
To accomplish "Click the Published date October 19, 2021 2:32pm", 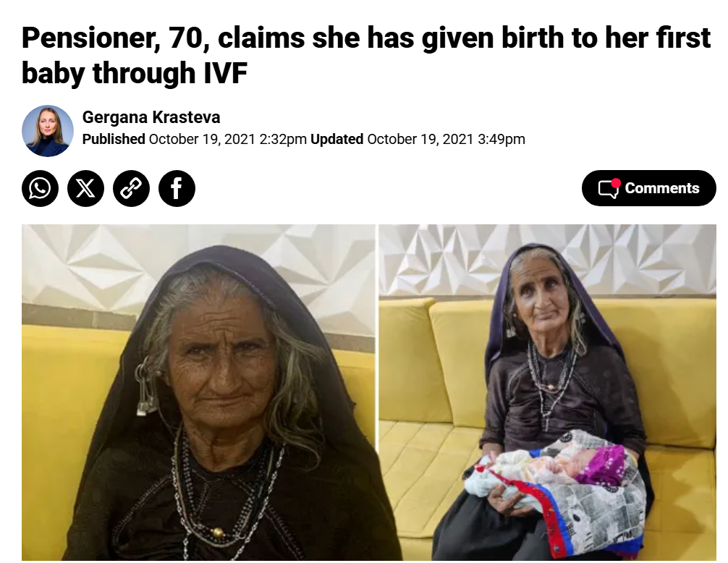I will tap(227, 139).
